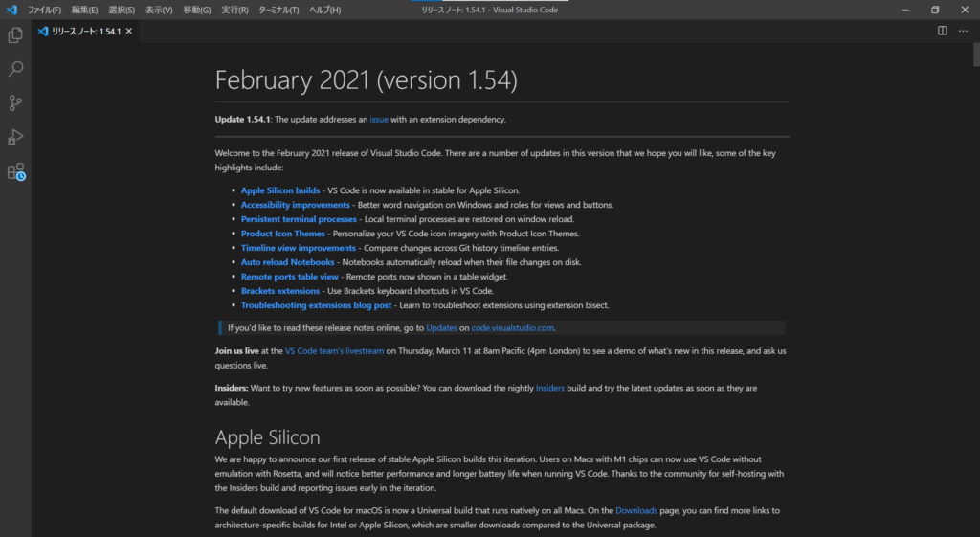Image resolution: width=980 pixels, height=537 pixels.
Task: Open the Accessibility improvements link
Action: pyautogui.click(x=295, y=205)
